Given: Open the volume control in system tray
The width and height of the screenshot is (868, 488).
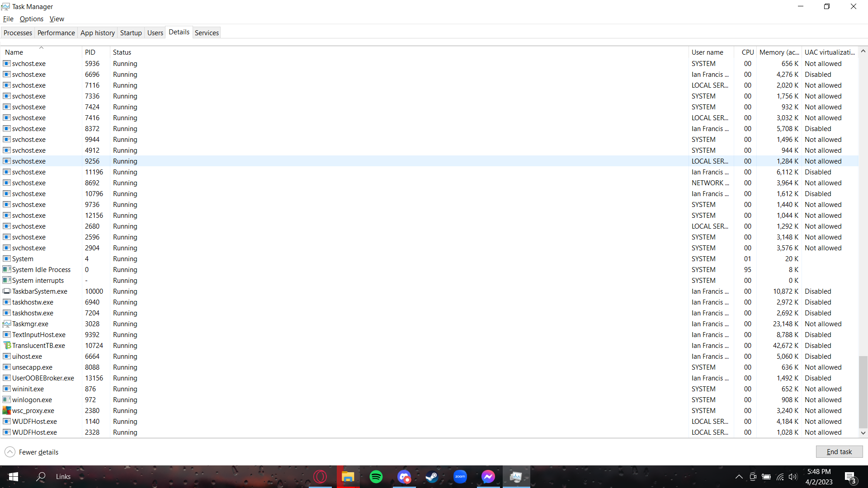Looking at the screenshot, I should [x=794, y=476].
